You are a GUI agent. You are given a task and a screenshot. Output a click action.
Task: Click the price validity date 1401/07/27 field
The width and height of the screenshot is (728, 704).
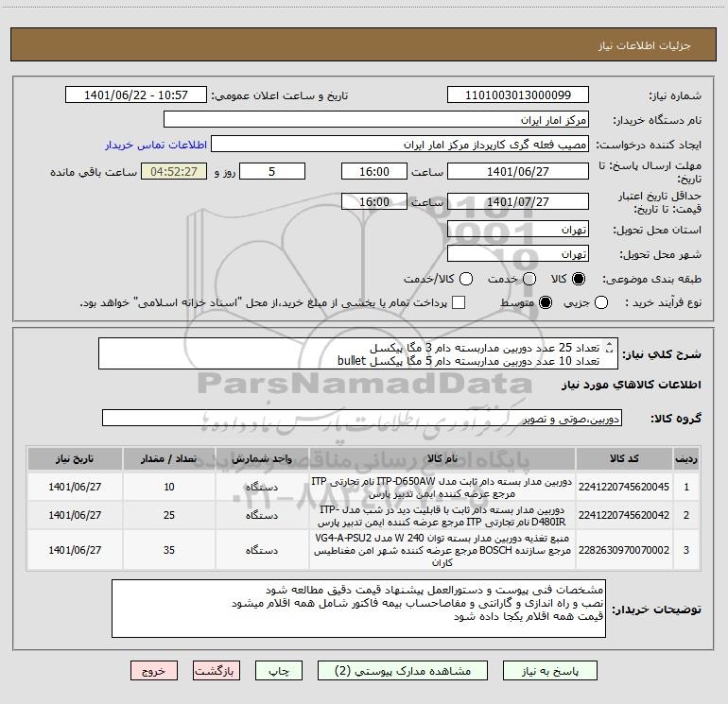click(x=518, y=201)
